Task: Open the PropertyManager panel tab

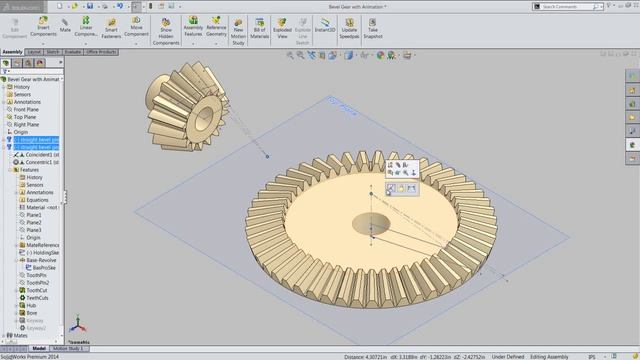Action: pos(17,63)
